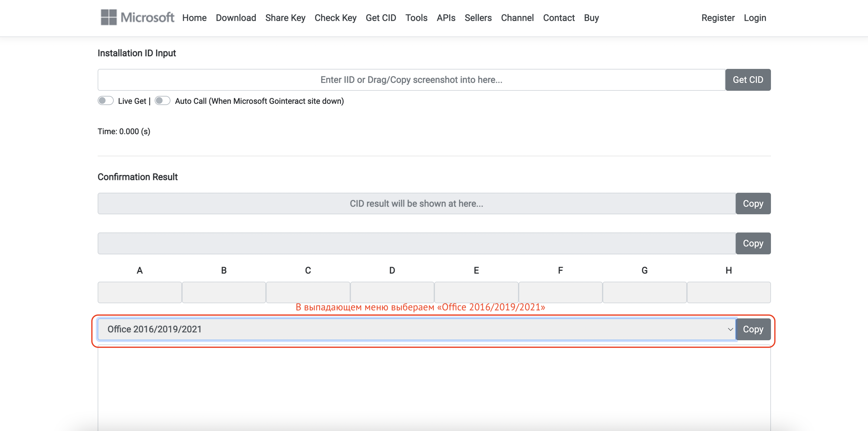Open the APIs page
Viewport: 868px width, 431px height.
446,18
